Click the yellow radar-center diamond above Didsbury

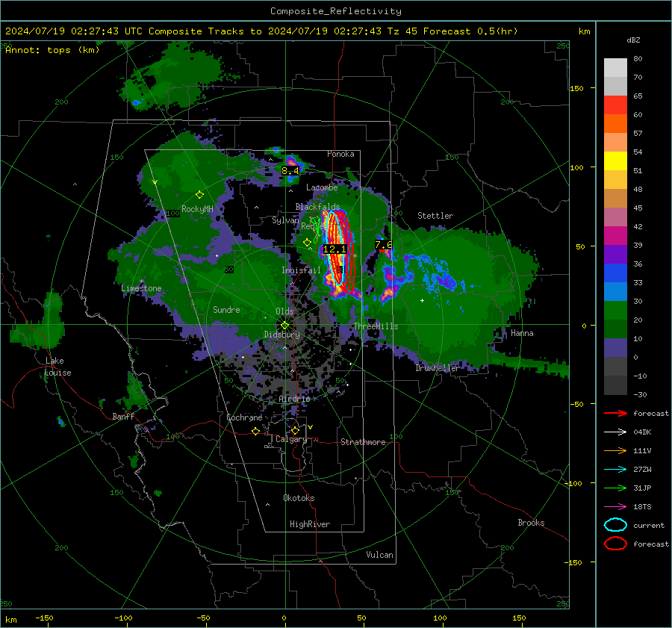[284, 325]
